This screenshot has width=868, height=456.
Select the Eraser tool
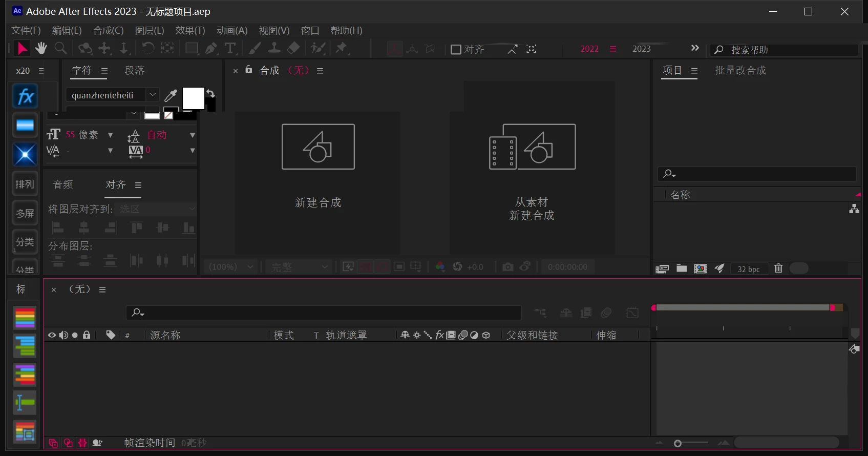[293, 49]
